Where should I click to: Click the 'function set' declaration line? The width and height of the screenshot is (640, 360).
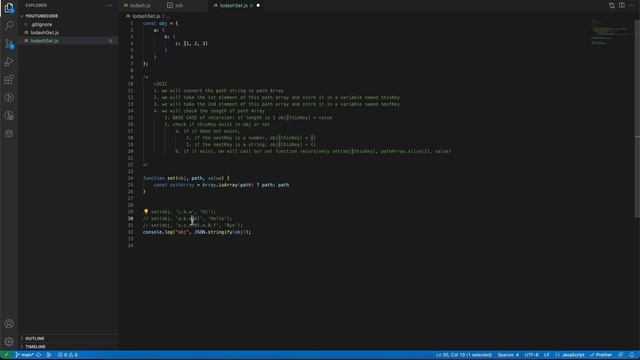point(186,178)
